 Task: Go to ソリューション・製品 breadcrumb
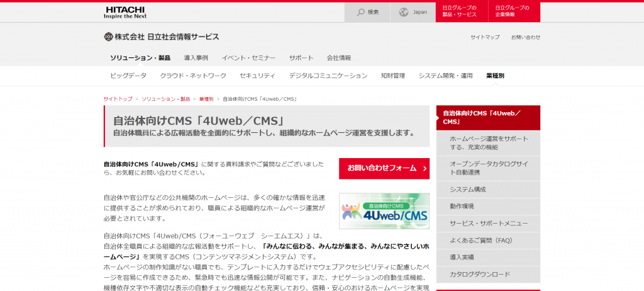click(166, 99)
